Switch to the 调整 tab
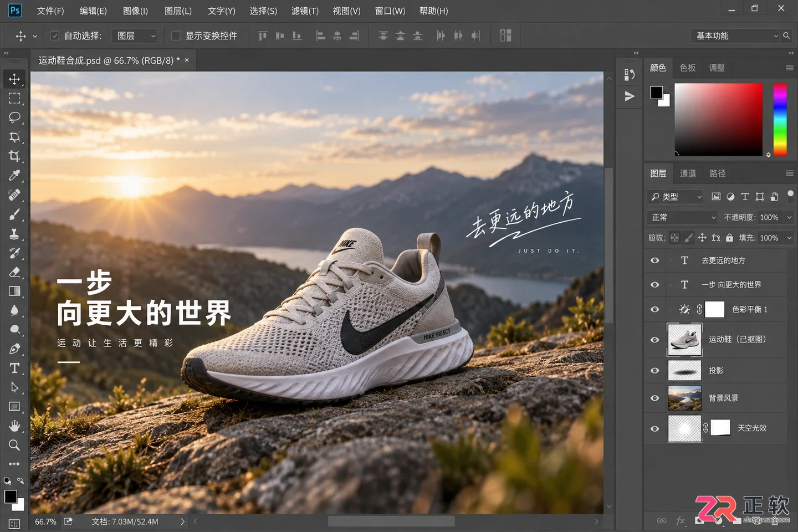Viewport: 798px width, 532px height. pos(717,68)
